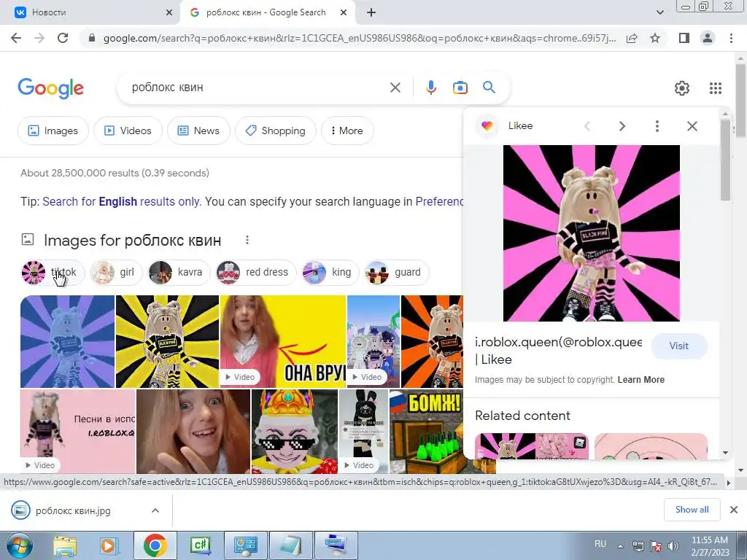Click Show all downloads button
This screenshot has width=747, height=560.
692,510
